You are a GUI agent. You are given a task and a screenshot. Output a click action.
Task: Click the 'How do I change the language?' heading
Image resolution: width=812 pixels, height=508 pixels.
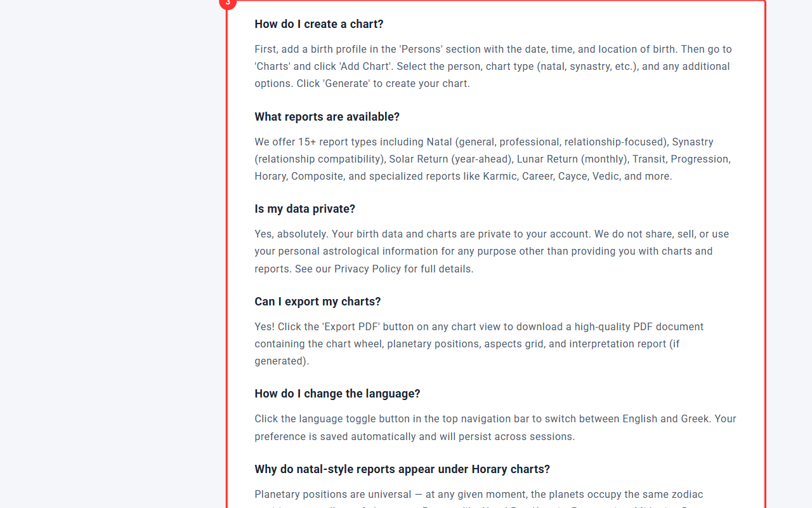point(337,394)
